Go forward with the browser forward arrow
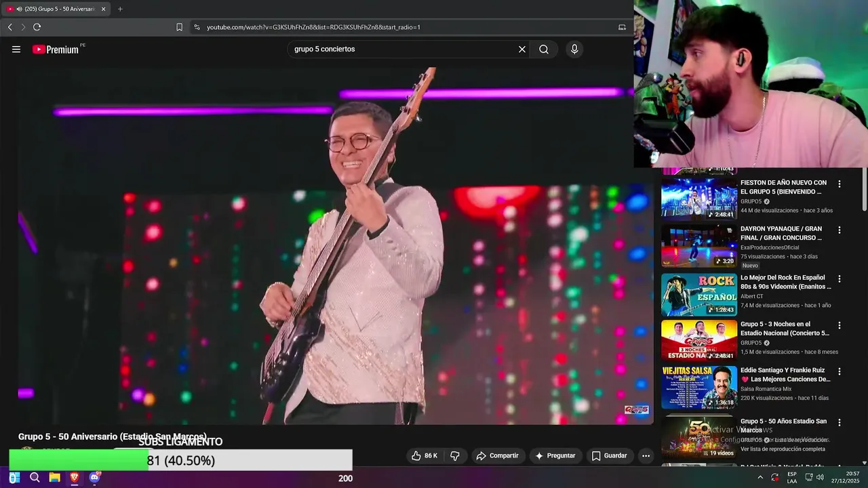The image size is (868, 488). [x=23, y=27]
